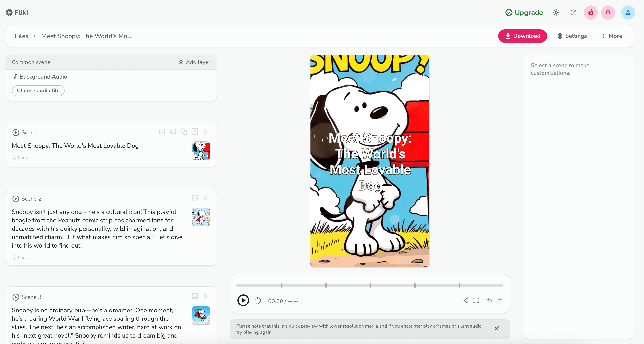
Task: Click the share icon in player
Action: click(465, 301)
